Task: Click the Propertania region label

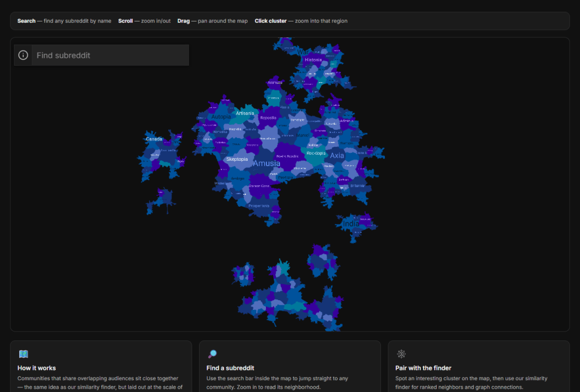Action: click(x=259, y=206)
